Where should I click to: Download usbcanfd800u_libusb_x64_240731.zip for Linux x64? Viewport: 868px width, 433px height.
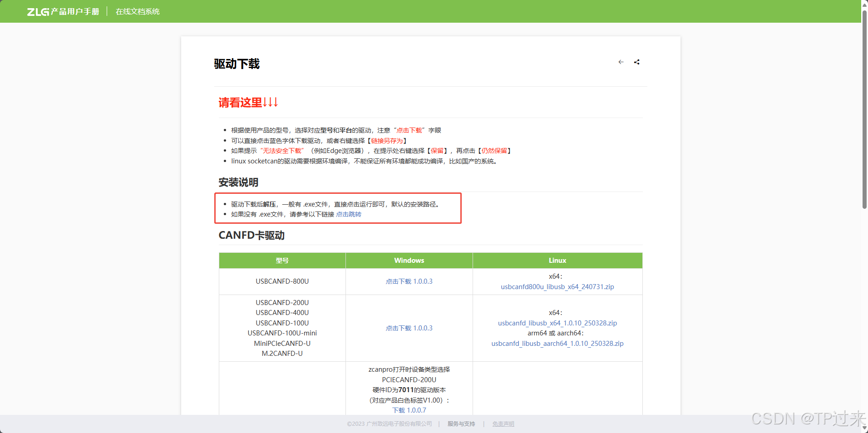(x=557, y=286)
